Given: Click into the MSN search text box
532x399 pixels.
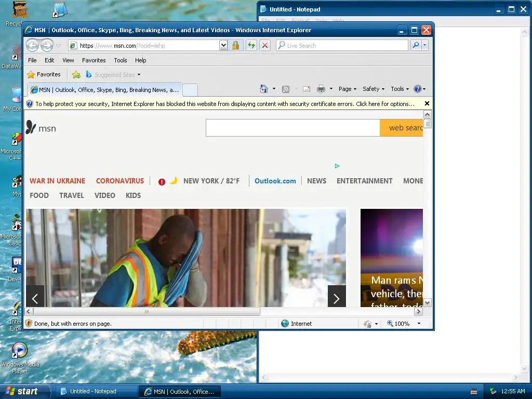Looking at the screenshot, I should tap(293, 128).
